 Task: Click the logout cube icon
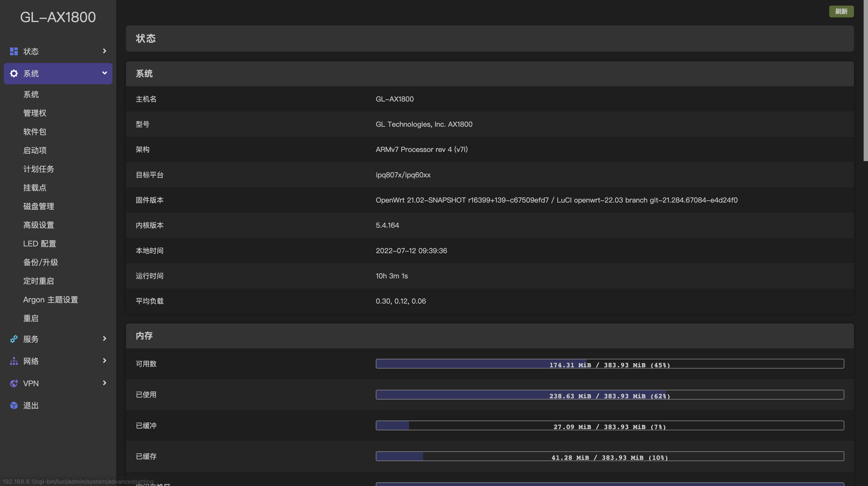(14, 406)
